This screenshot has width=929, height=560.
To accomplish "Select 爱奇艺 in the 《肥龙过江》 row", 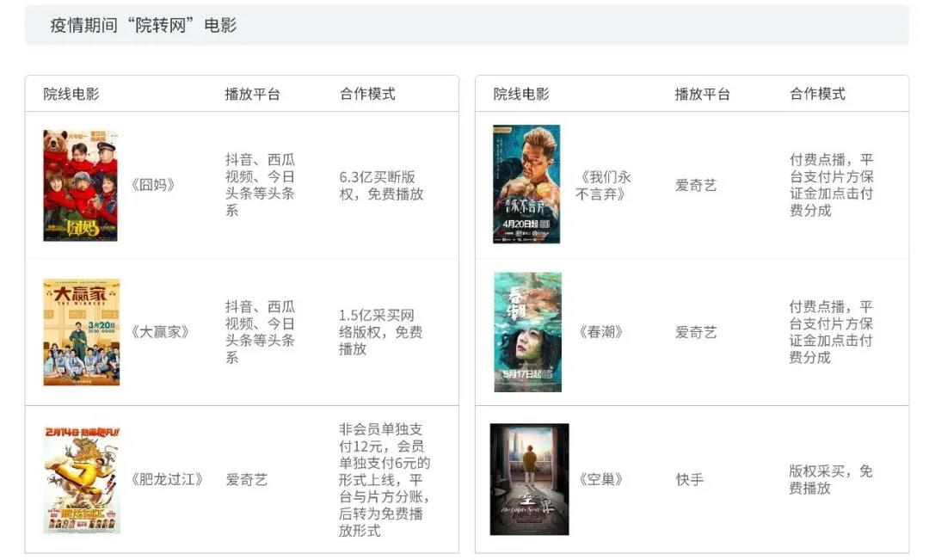I will click(x=247, y=479).
